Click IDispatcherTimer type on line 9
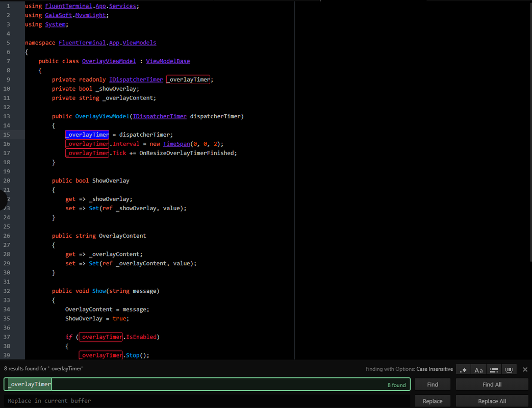532x408 pixels. 136,80
